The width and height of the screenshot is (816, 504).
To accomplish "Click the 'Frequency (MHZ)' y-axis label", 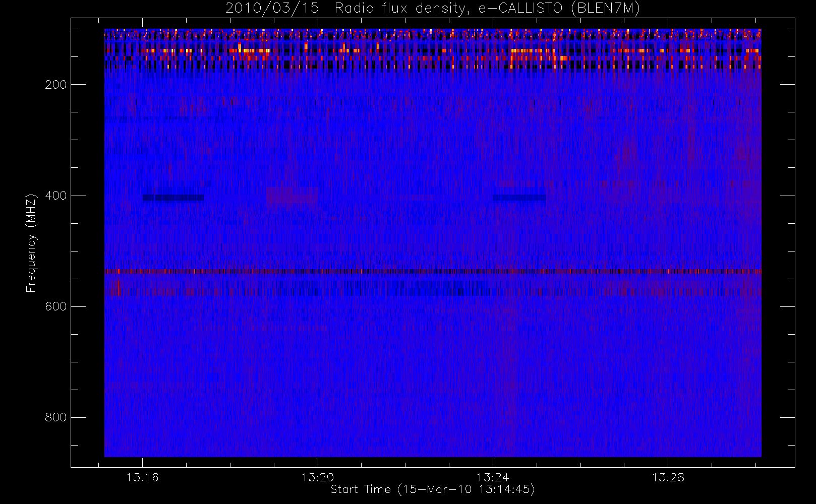I will point(31,243).
